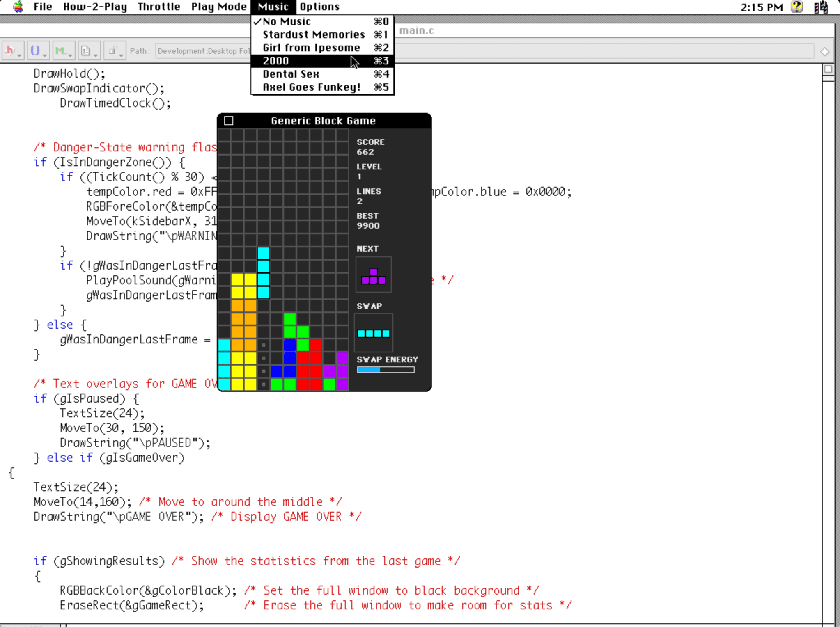Click the SWAP ENERGY bar
The width and height of the screenshot is (840, 627).
[x=386, y=370]
